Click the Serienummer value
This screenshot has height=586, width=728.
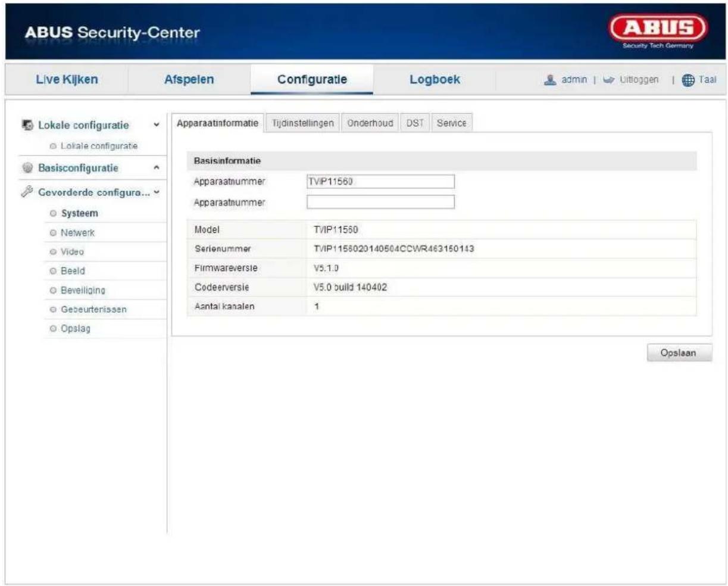pos(393,248)
